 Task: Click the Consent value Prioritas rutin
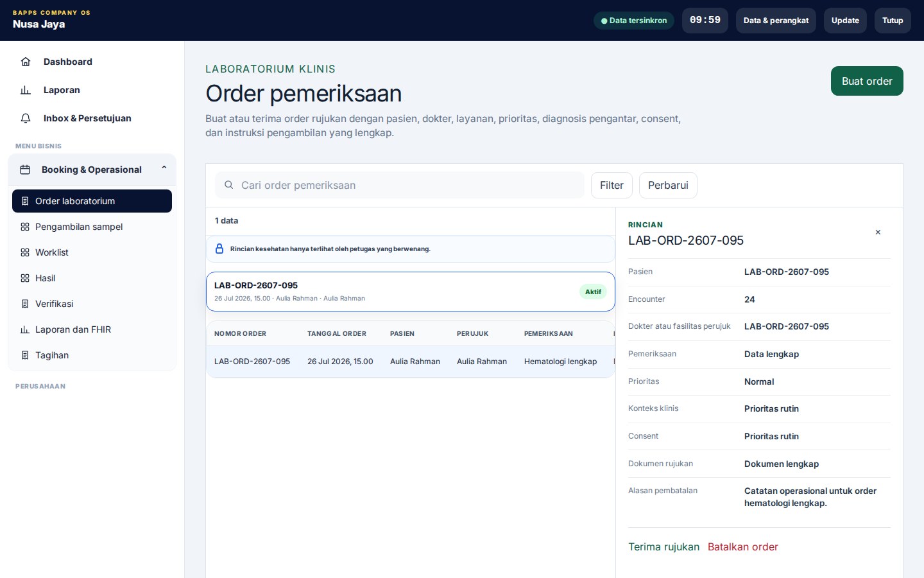771,436
